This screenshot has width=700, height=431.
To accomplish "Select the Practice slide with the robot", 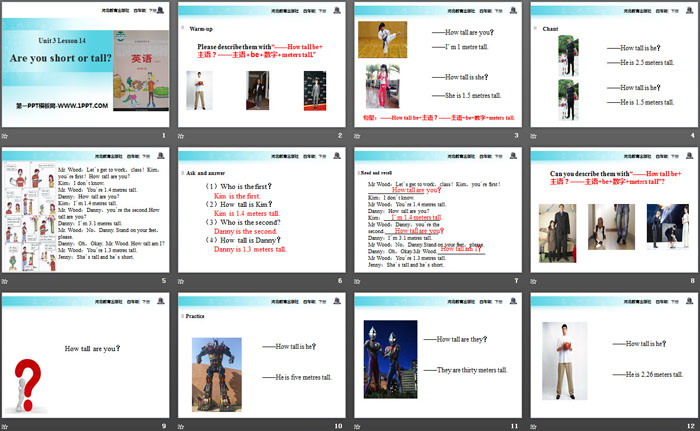I will pyautogui.click(x=262, y=355).
